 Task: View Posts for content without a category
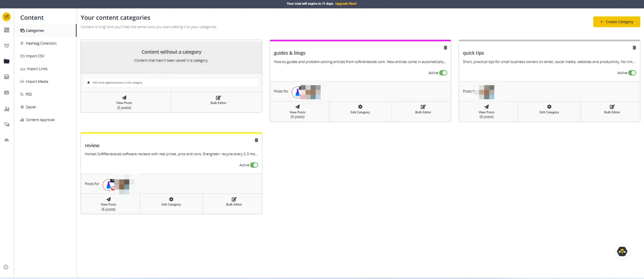tap(126, 102)
